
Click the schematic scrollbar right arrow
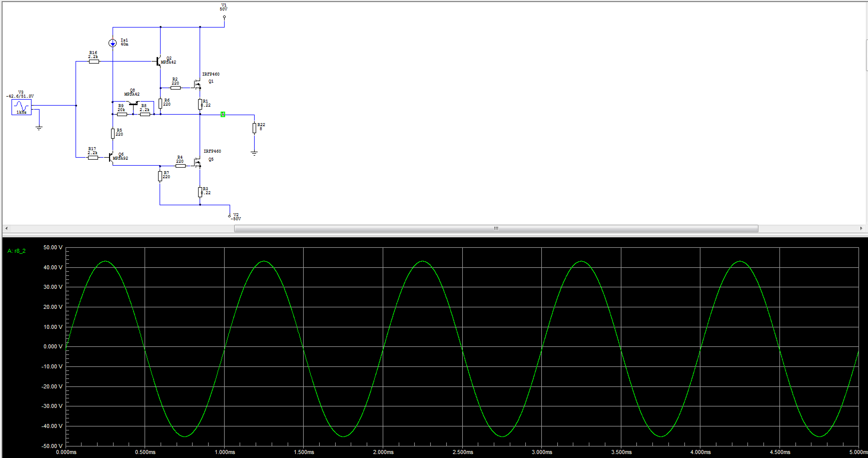click(x=861, y=228)
